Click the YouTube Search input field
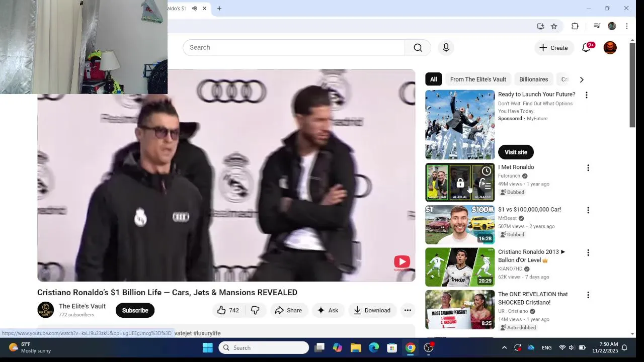Screen dimensions: 644x362 (294, 47)
